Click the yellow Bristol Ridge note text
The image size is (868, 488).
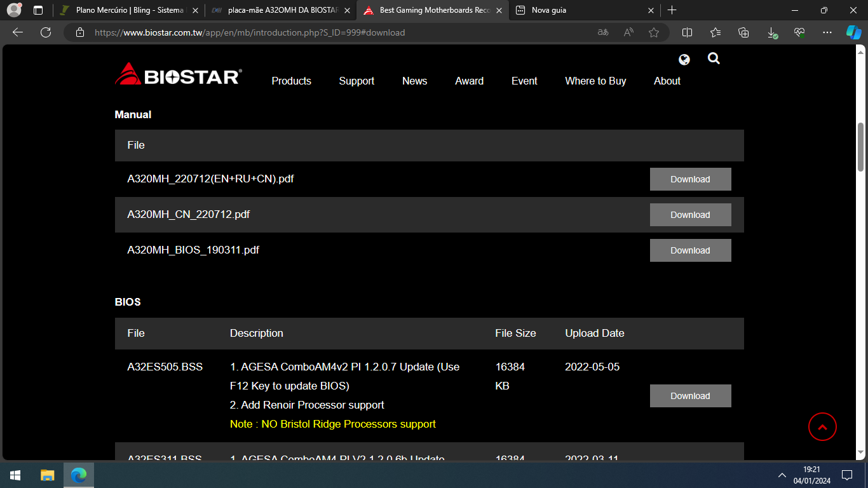pyautogui.click(x=333, y=424)
